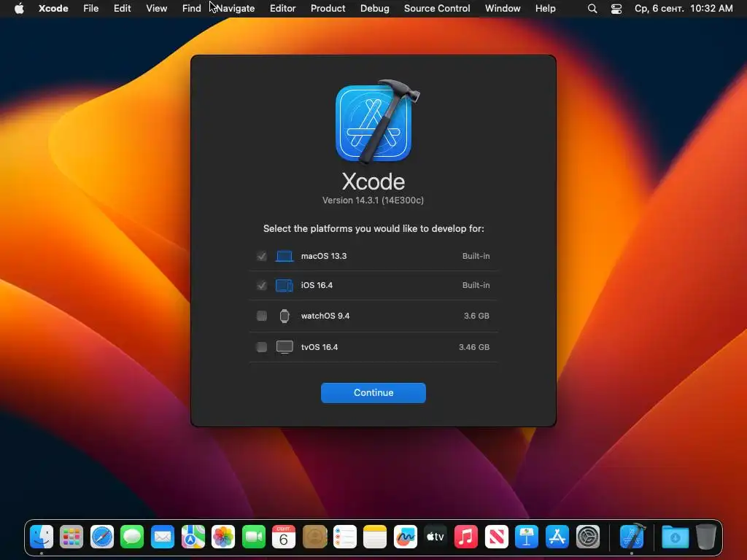This screenshot has width=747, height=560.
Task: Open the Debug menu
Action: coord(374,9)
